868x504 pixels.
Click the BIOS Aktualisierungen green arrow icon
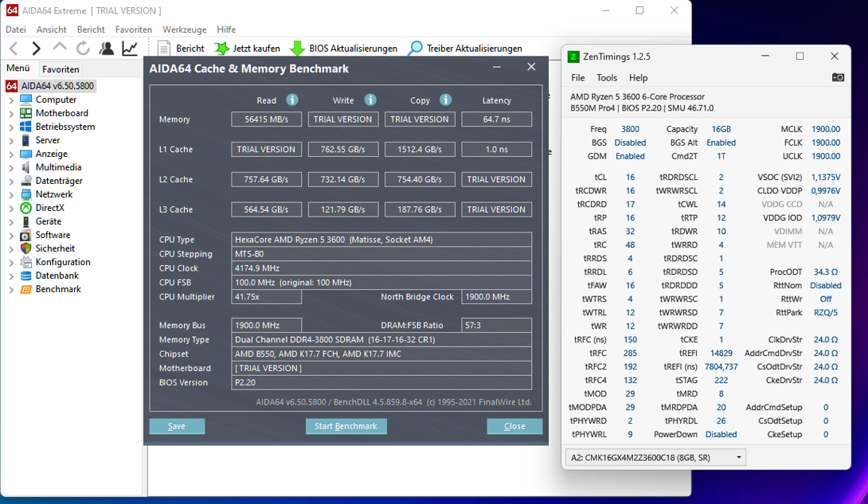[x=297, y=49]
